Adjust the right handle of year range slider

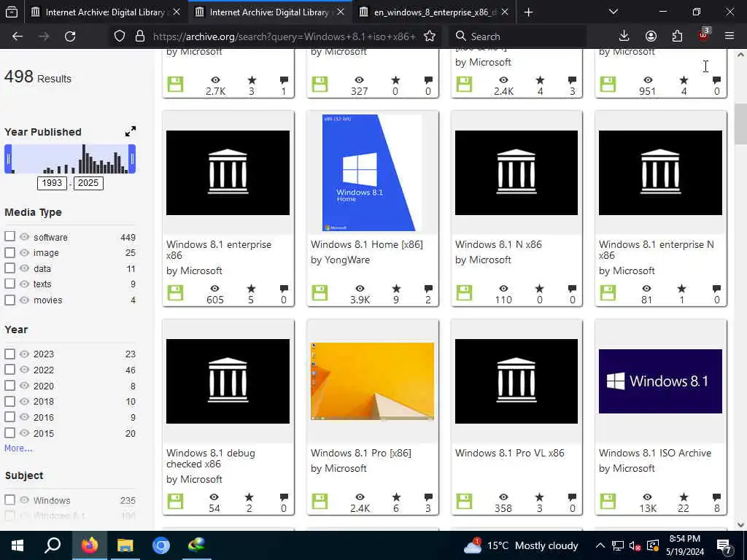coord(132,159)
